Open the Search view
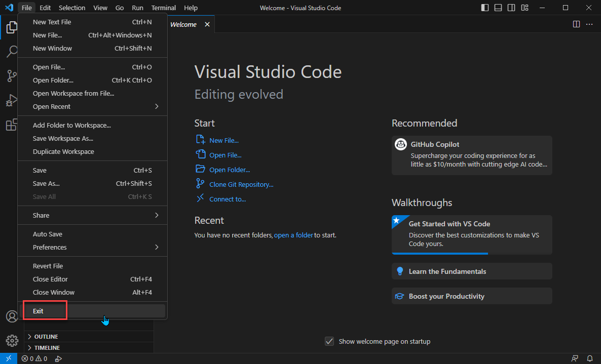 (x=12, y=52)
